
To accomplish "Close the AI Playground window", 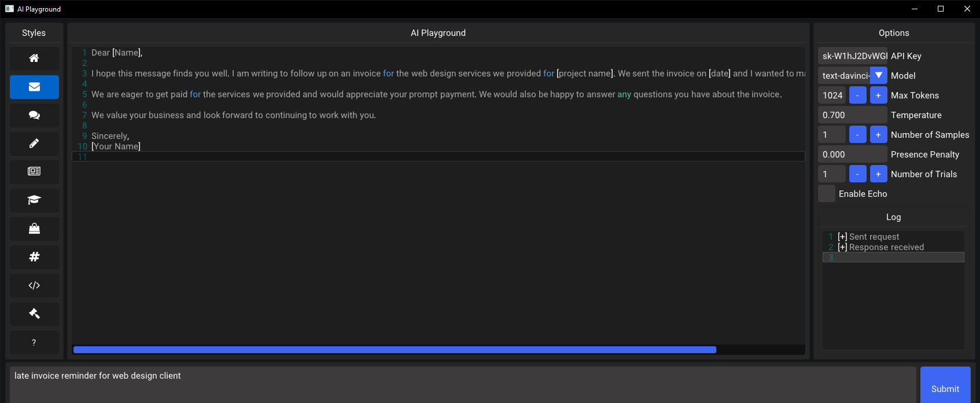I will coord(967,9).
